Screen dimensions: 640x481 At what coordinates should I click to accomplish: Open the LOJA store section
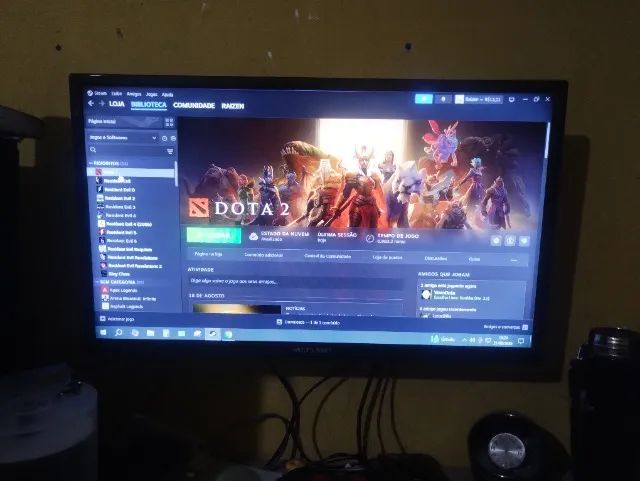pyautogui.click(x=116, y=104)
